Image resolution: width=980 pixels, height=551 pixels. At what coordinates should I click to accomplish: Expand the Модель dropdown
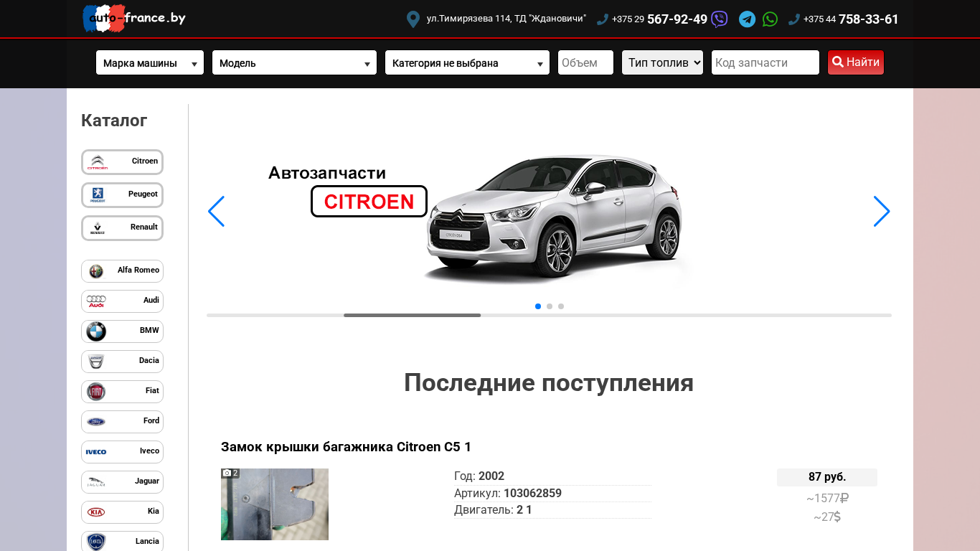coord(294,63)
